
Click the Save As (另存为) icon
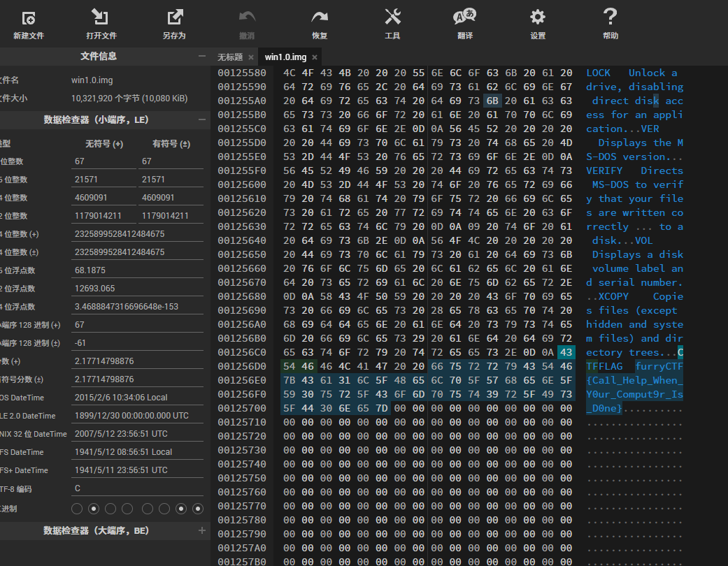tap(174, 18)
